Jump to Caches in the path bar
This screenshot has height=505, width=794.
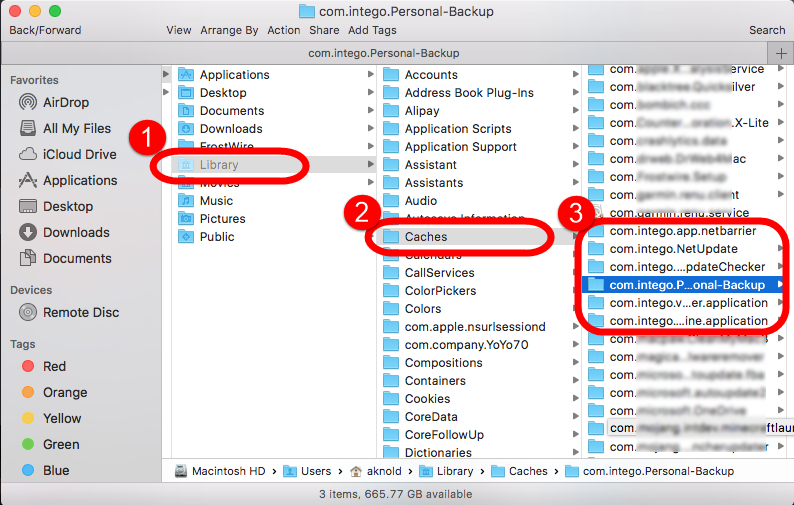[520, 471]
